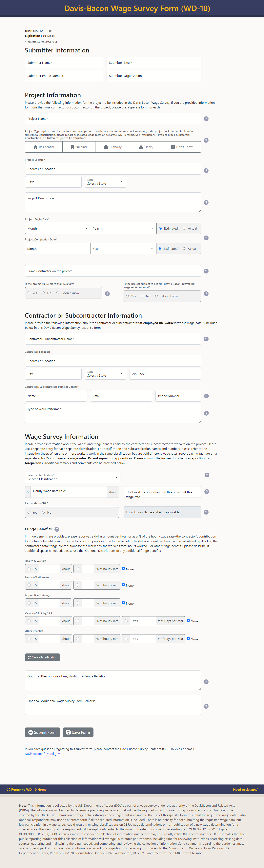The image size is (264, 868).
Task: Open the Project Location State dropdown
Action: [x=105, y=182]
